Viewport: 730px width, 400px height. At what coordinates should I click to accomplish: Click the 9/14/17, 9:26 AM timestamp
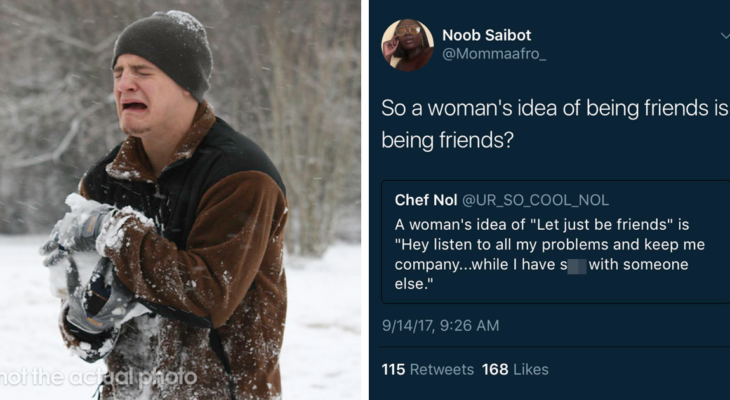pyautogui.click(x=440, y=325)
